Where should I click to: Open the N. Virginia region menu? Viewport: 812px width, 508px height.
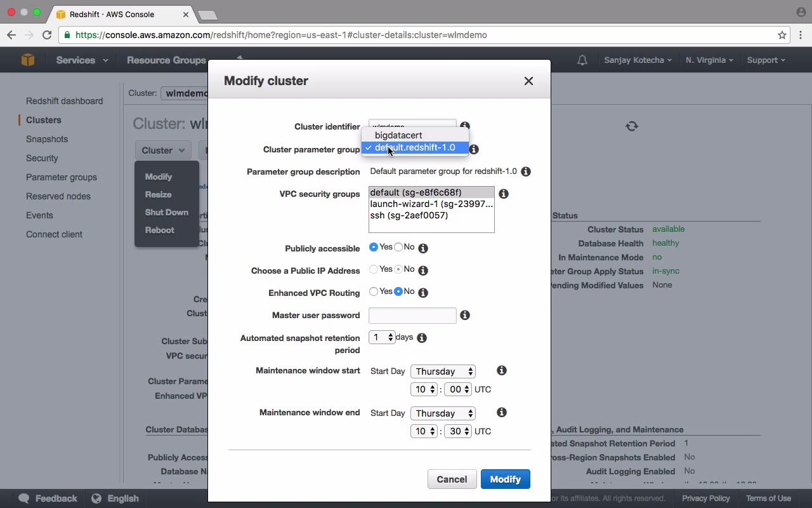coord(709,60)
